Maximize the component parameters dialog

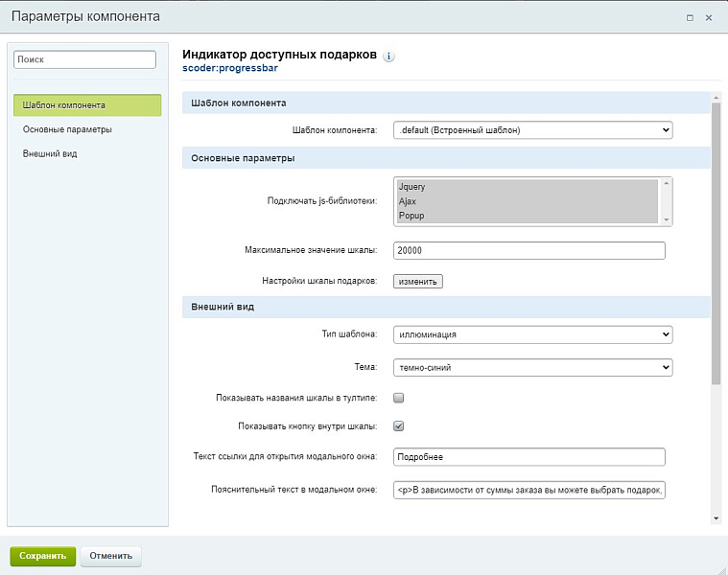point(690,17)
